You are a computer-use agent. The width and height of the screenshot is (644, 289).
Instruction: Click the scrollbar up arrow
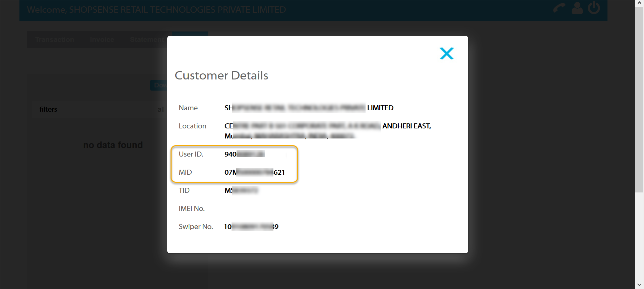pyautogui.click(x=639, y=3)
